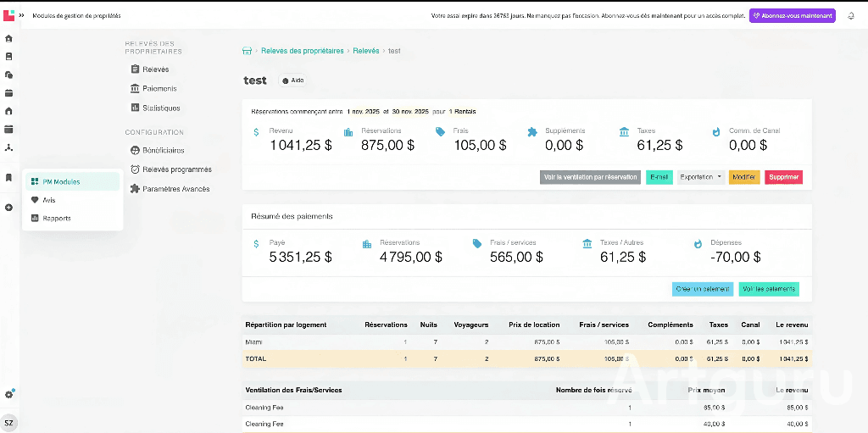
Task: Click the '30 nov. 2025' end date
Action: (x=411, y=111)
